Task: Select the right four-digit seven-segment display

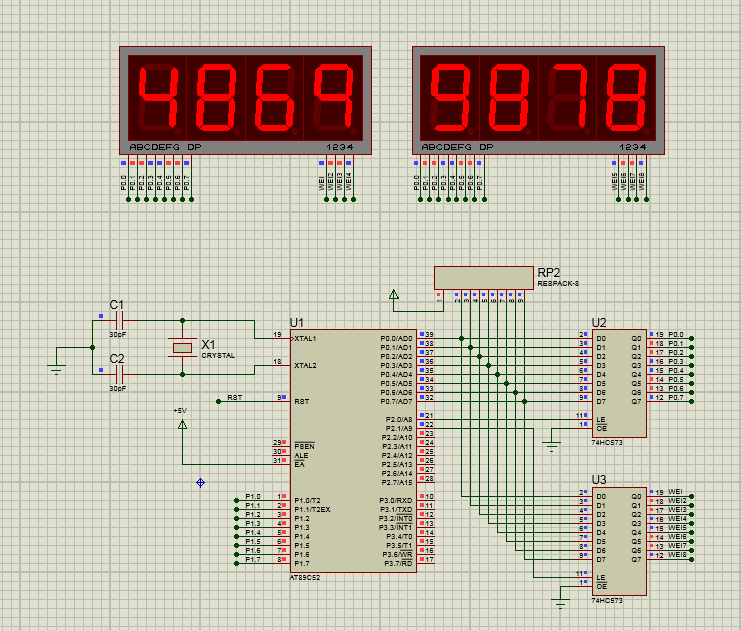Action: [x=538, y=100]
